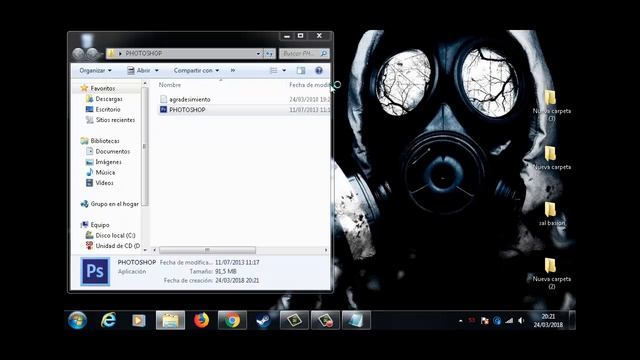Open address bar history dropdown

click(258, 53)
